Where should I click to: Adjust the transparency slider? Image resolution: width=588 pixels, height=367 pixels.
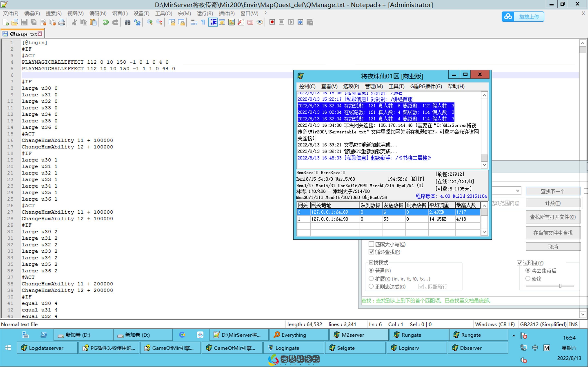(560, 286)
